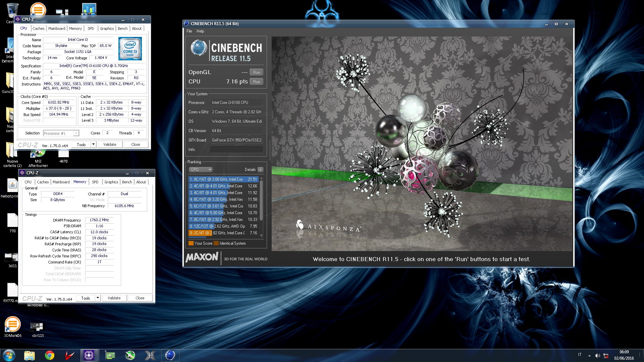Switch to Mainboard tab in CPU window
The image size is (644, 362).
[x=57, y=28]
